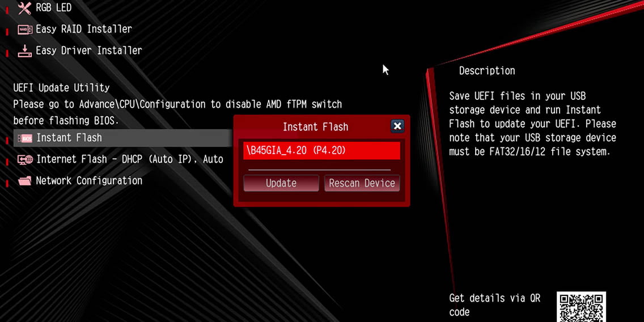Image resolution: width=644 pixels, height=322 pixels.
Task: Click the QR code for details
Action: click(581, 307)
